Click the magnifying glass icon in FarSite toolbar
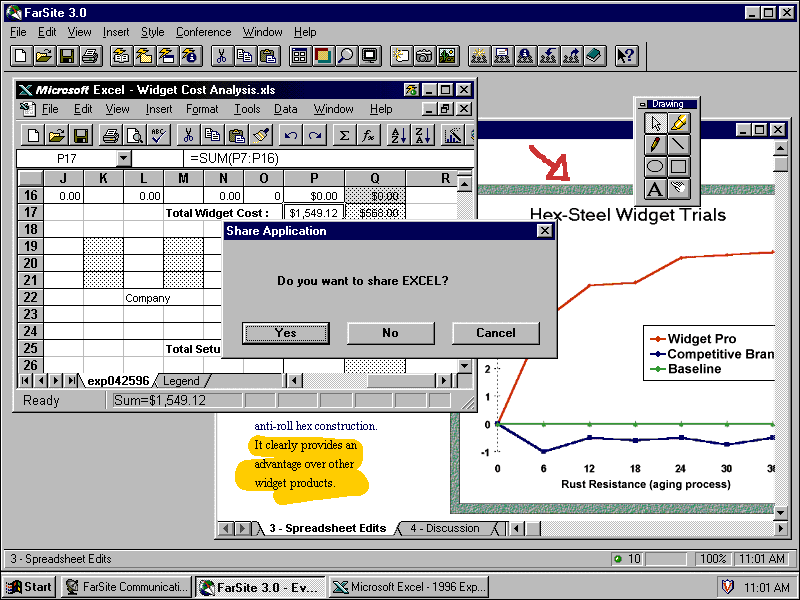 click(346, 56)
